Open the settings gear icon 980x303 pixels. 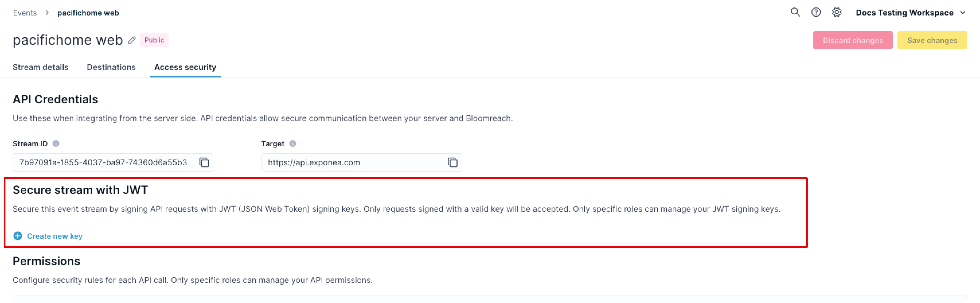pos(837,12)
